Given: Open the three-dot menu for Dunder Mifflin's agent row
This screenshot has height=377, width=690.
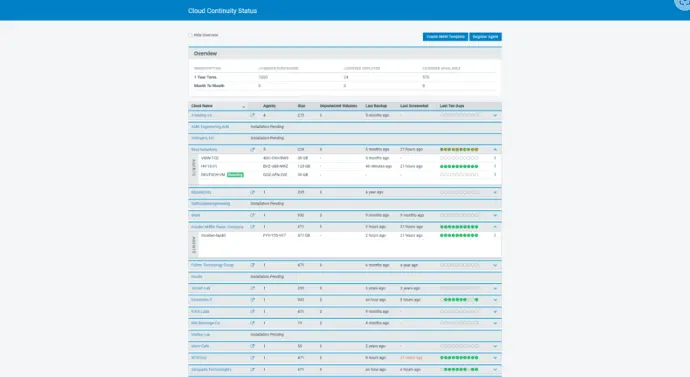Looking at the screenshot, I should tap(495, 235).
